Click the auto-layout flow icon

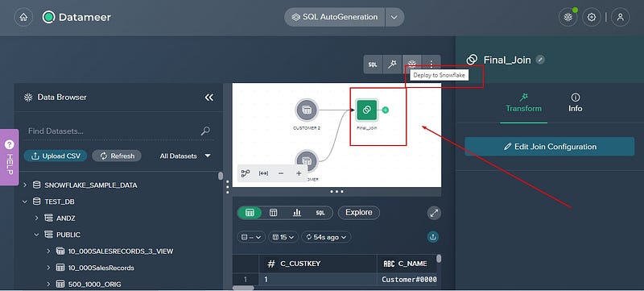(x=246, y=173)
